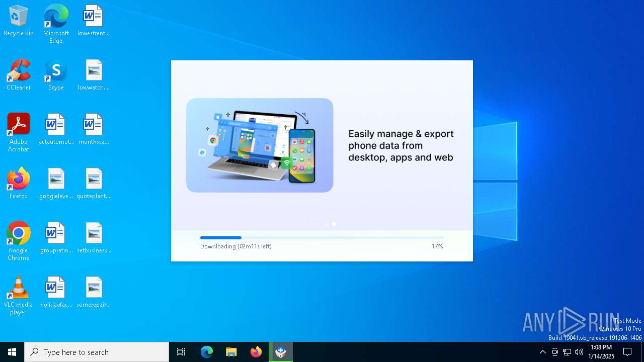Select the VLC media player desktop shortcut
This screenshot has width=644, height=362.
pos(19,295)
